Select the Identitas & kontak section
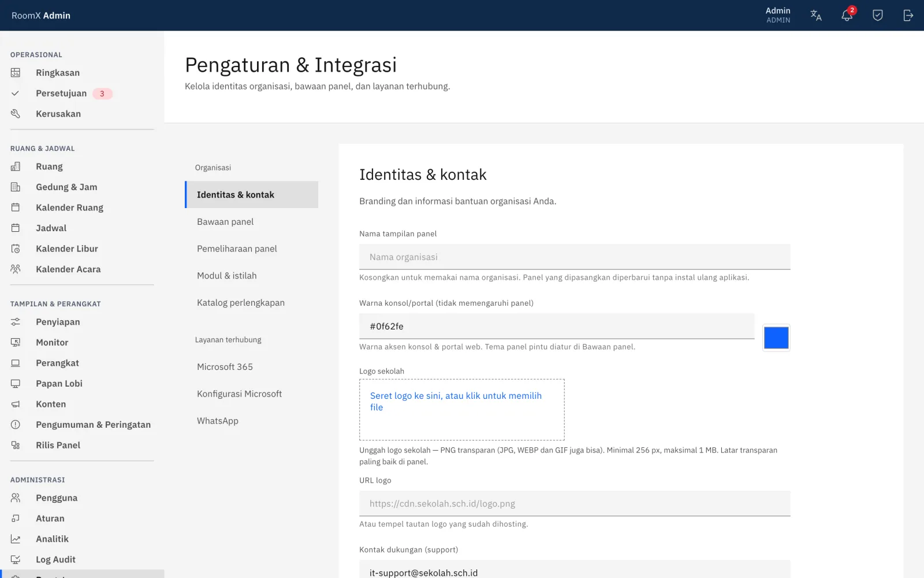This screenshot has height=578, width=924. click(x=251, y=195)
